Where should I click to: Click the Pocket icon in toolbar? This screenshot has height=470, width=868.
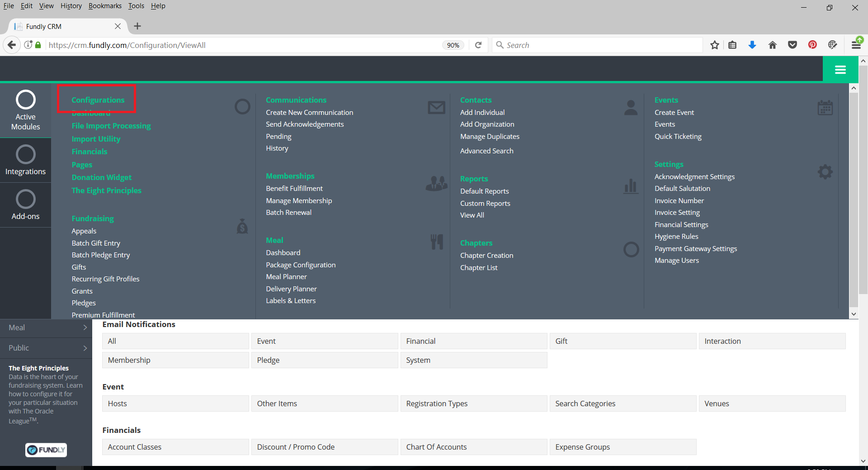coord(793,45)
